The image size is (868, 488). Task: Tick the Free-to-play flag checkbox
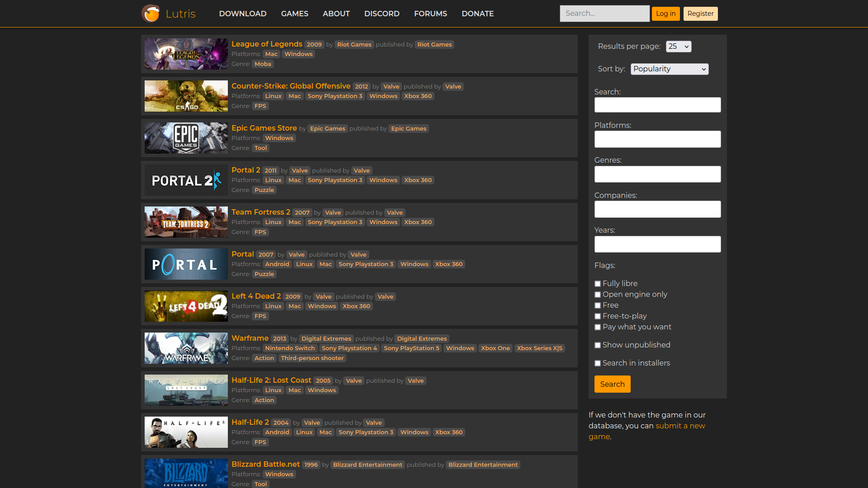(598, 316)
